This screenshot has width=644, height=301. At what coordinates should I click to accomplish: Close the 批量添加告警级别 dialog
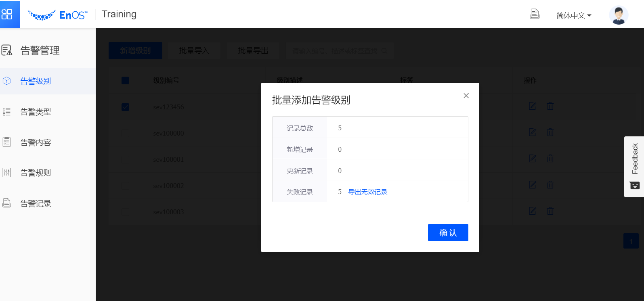(x=466, y=96)
